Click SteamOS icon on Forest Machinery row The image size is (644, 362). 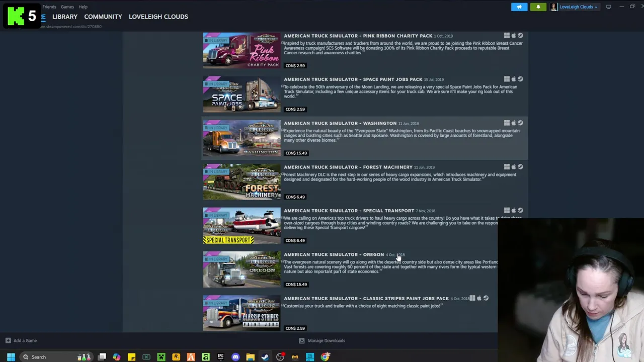(520, 167)
